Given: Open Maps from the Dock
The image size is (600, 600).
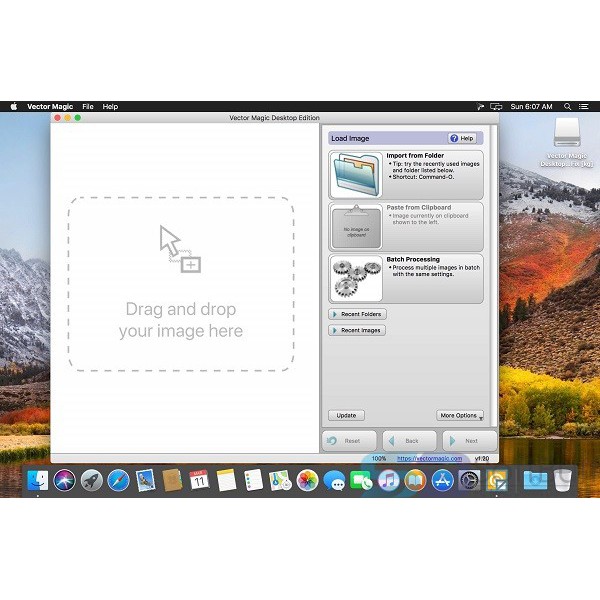Looking at the screenshot, I should [x=280, y=480].
